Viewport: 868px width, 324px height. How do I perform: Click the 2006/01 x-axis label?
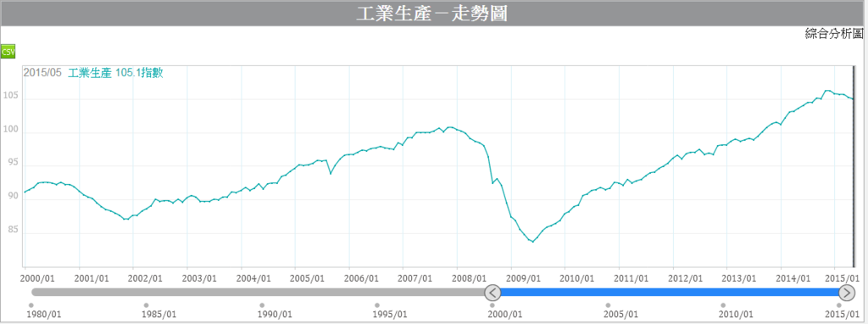tap(362, 277)
